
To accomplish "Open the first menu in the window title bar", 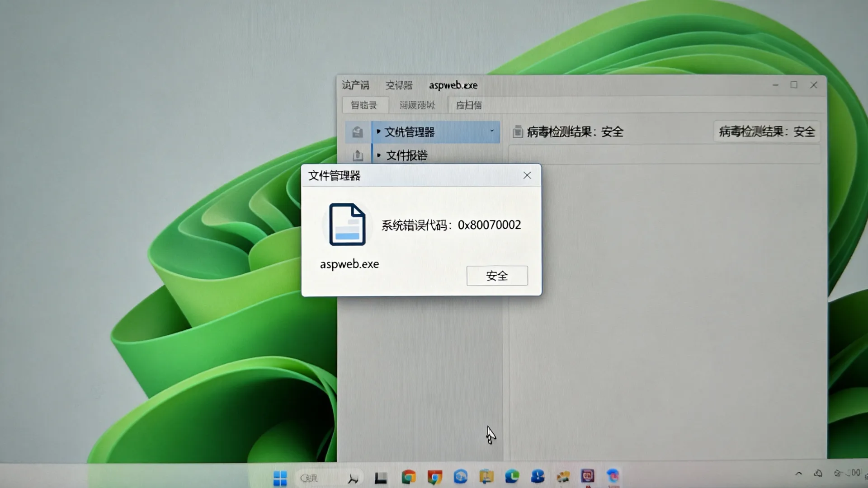I will [x=355, y=85].
